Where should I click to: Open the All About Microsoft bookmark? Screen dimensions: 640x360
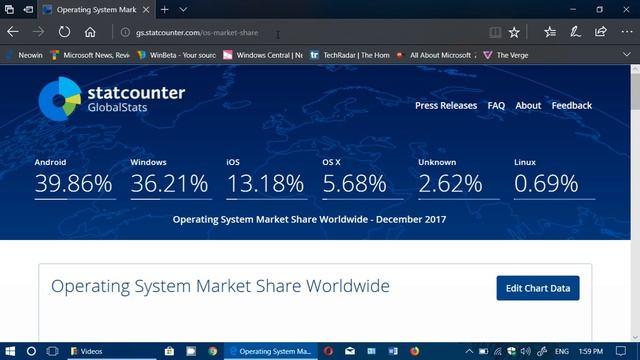[436, 55]
